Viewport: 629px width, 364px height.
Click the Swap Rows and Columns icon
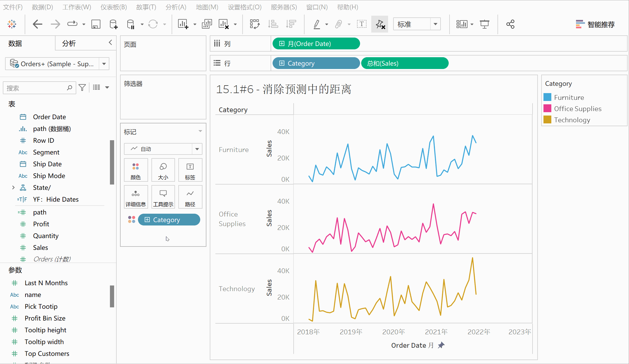point(255,24)
